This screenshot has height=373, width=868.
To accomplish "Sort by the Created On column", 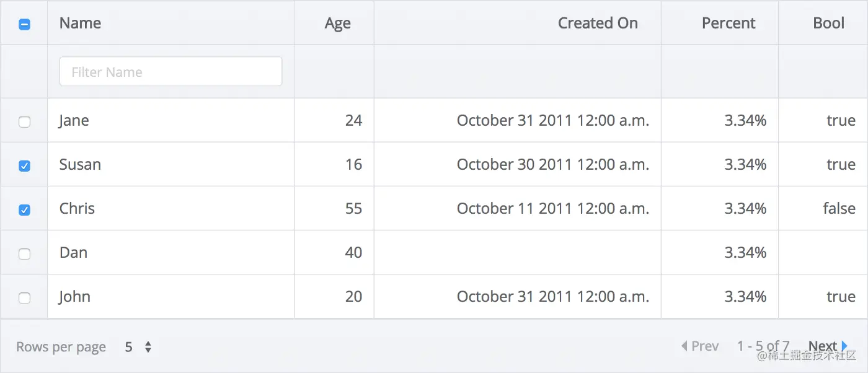I will [598, 23].
